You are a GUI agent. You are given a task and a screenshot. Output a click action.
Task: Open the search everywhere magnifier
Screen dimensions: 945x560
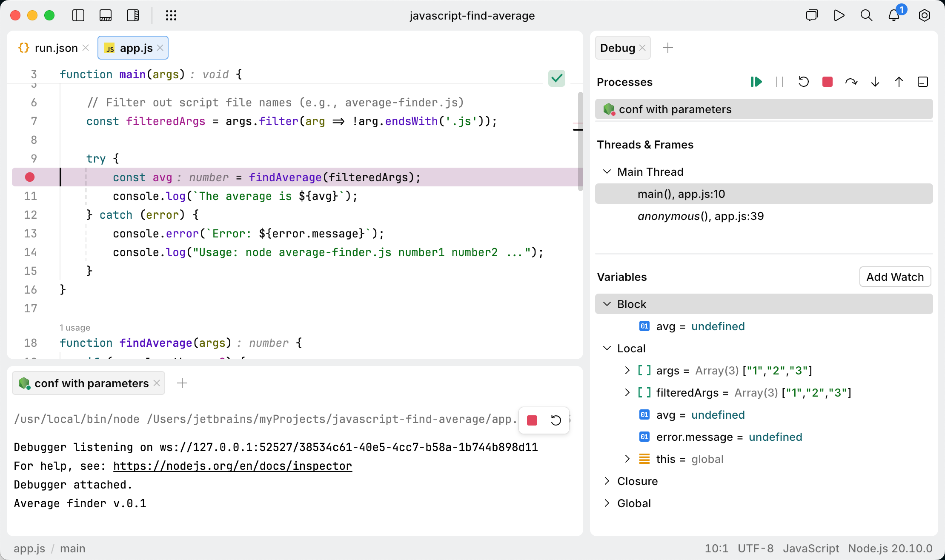866,15
